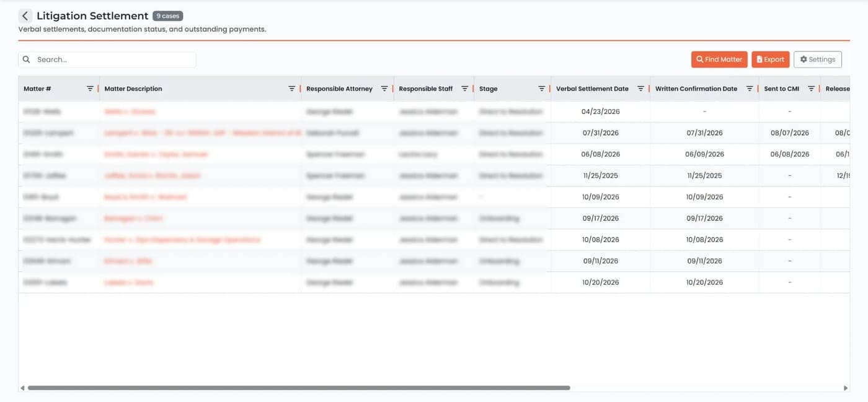The width and height of the screenshot is (868, 402).
Task: Open filter menu for Verbal Settlement Date column
Action: [x=640, y=89]
